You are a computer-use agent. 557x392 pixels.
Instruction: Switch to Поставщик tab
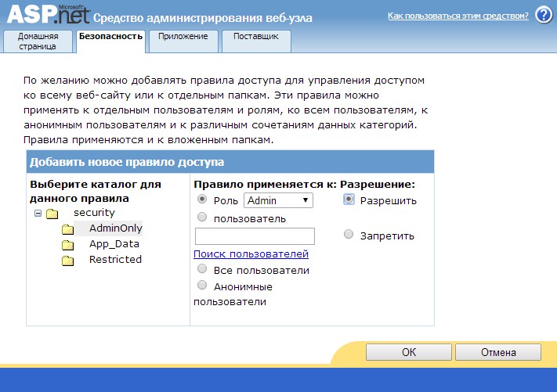(256, 41)
